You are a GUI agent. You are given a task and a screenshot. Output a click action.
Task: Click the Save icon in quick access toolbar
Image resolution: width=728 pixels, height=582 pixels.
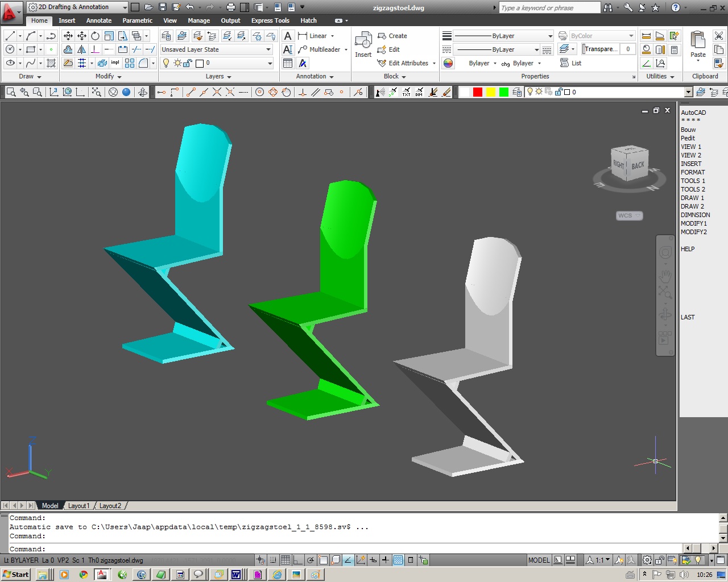(x=162, y=7)
